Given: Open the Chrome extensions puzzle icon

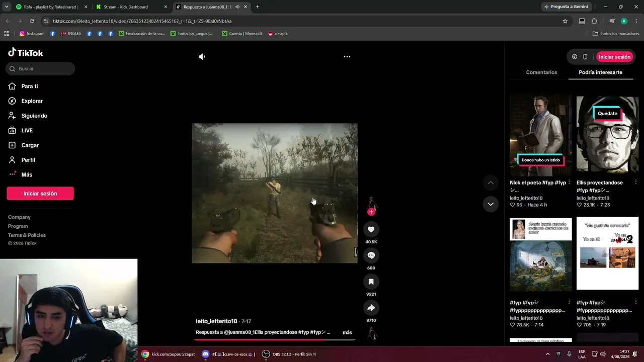Looking at the screenshot, I should [x=594, y=21].
